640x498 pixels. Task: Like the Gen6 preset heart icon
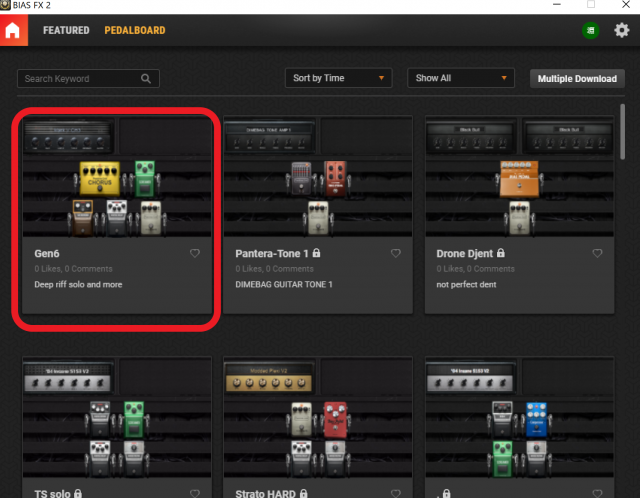coord(195,253)
